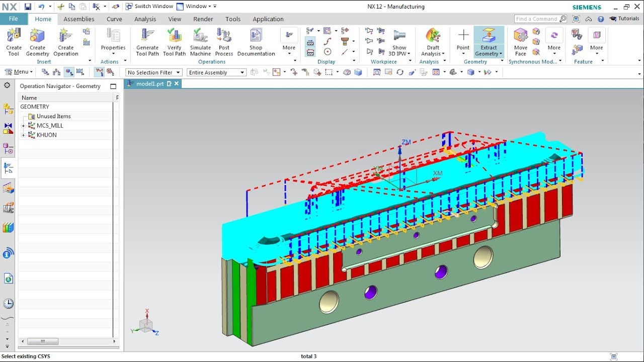Click the Draft Analysis icon
Image resolution: width=644 pixels, height=362 pixels.
(433, 36)
